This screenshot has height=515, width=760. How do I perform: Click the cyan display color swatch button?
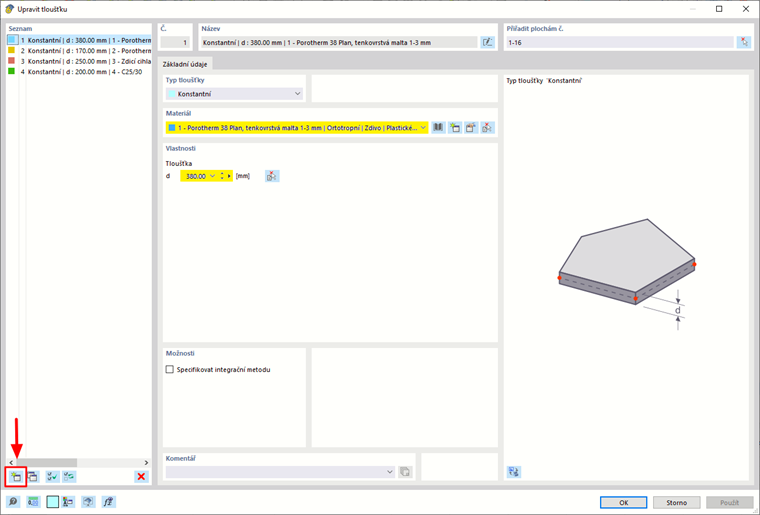pyautogui.click(x=52, y=502)
